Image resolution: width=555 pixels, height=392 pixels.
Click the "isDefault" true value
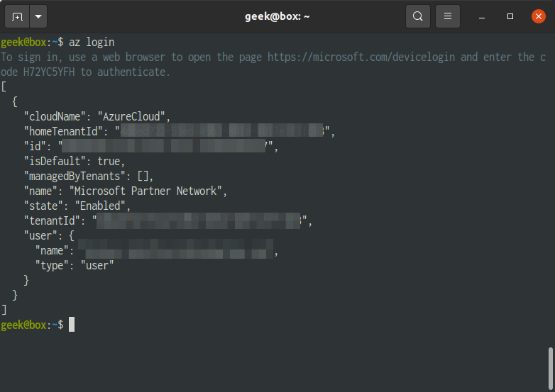coord(109,161)
